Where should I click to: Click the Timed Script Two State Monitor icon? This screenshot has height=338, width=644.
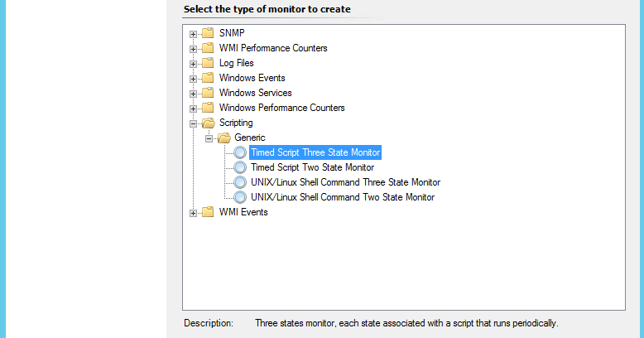pyautogui.click(x=240, y=167)
